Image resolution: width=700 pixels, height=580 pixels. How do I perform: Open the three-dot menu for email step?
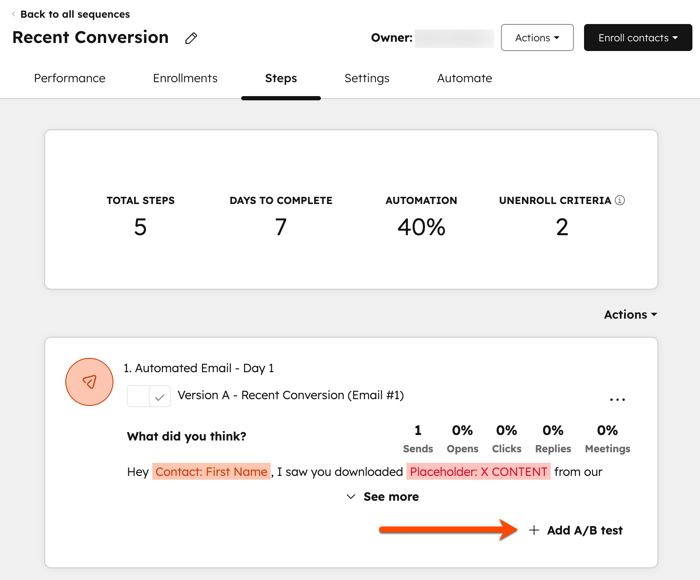[617, 399]
